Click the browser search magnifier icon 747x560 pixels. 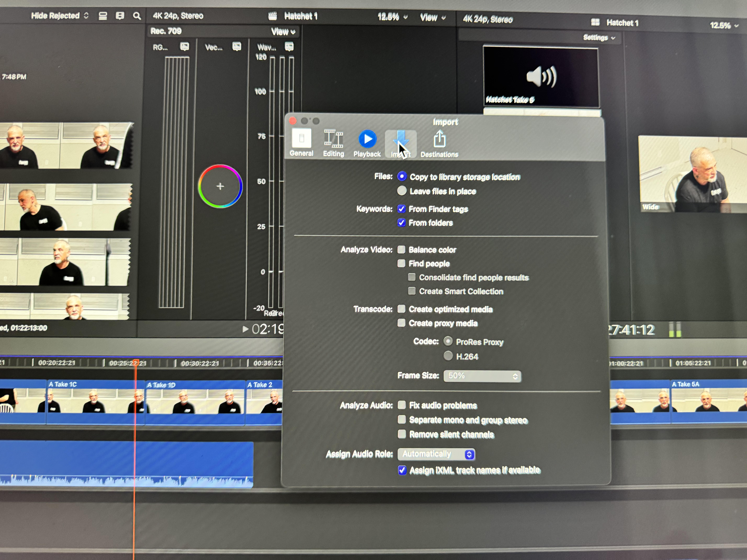click(137, 16)
